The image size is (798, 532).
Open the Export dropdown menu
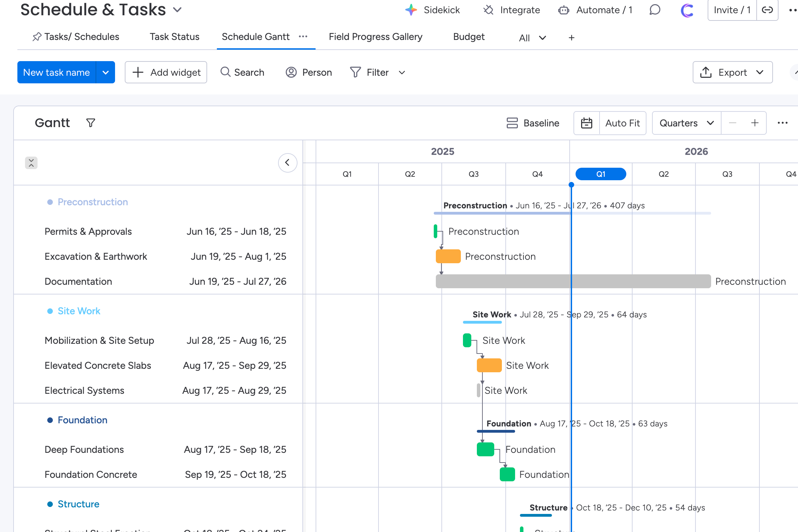[733, 72]
